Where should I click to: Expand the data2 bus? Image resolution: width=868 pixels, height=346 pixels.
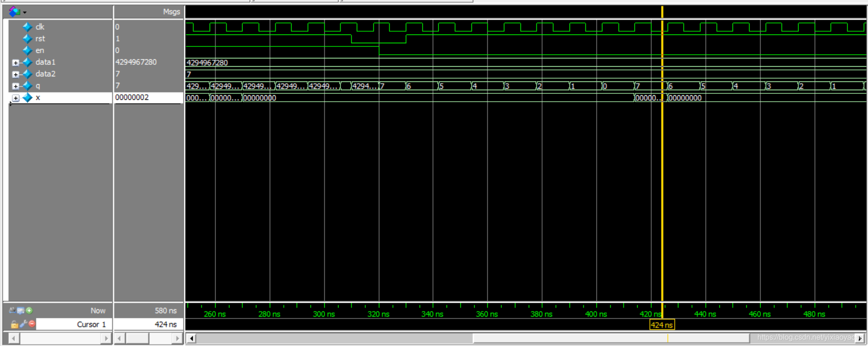pyautogui.click(x=16, y=75)
